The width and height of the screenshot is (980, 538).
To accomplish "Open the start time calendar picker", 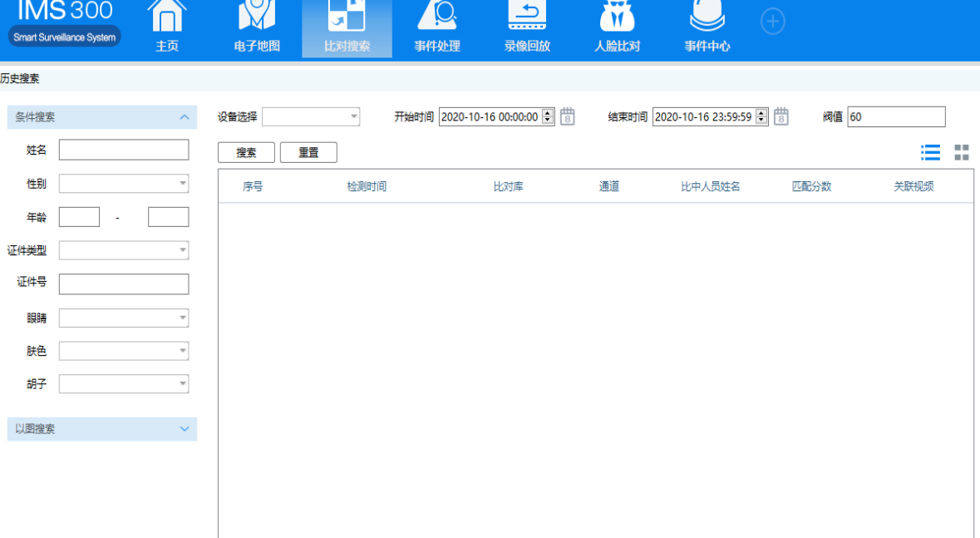I will (567, 116).
